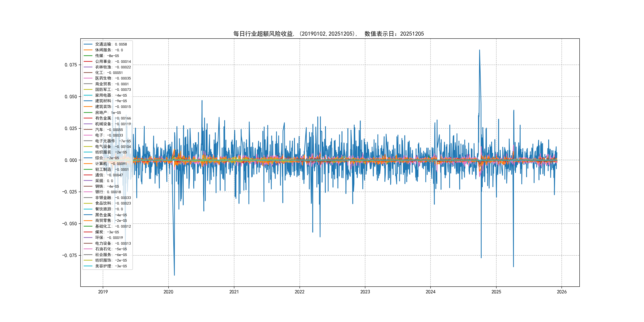Click the 2022 x-axis tick label
This screenshot has width=644, height=322.
pyautogui.click(x=300, y=292)
